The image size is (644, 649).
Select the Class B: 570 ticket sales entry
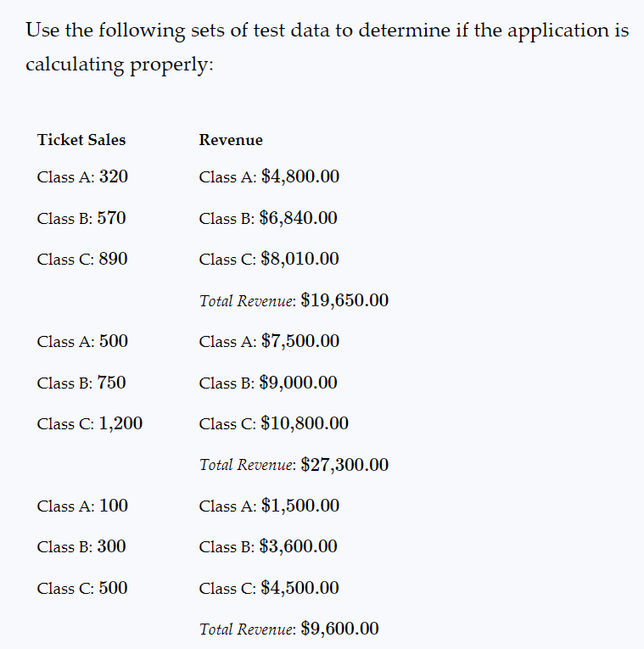(81, 218)
